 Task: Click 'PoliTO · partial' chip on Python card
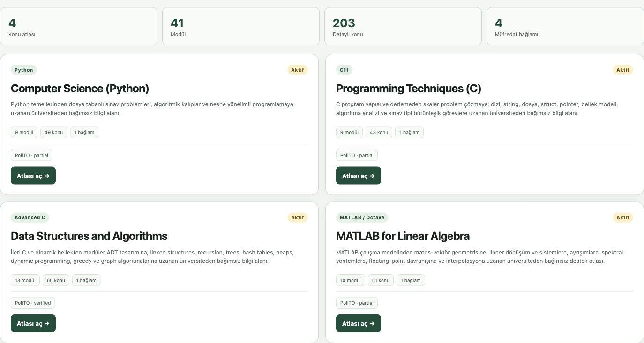pyautogui.click(x=31, y=155)
